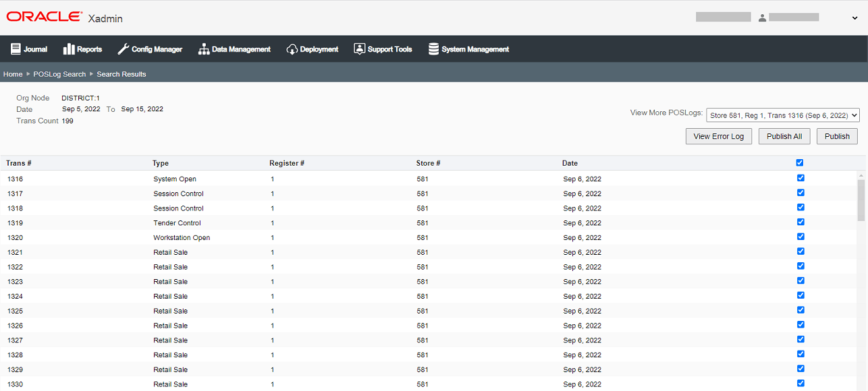
Task: Click the System Management database icon
Action: coord(433,49)
